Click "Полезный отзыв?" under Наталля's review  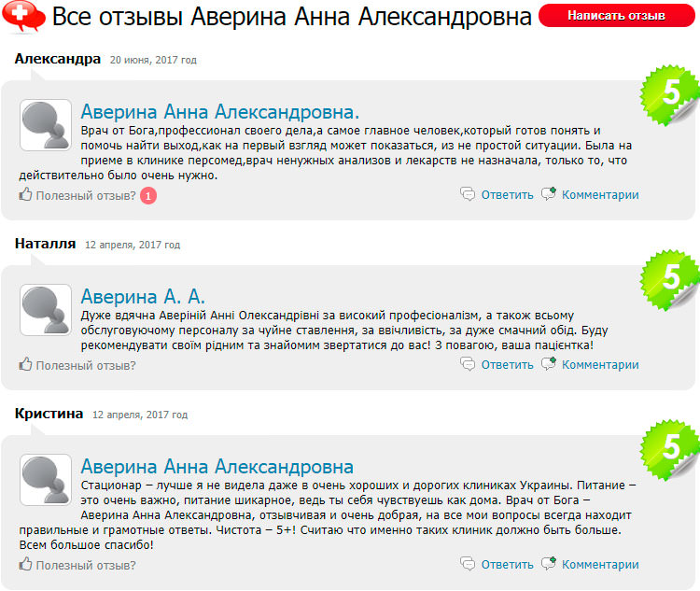(86, 365)
